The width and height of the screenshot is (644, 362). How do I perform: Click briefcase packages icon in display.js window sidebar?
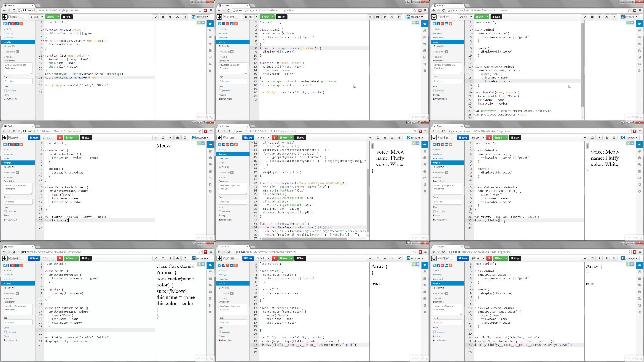[425, 158]
